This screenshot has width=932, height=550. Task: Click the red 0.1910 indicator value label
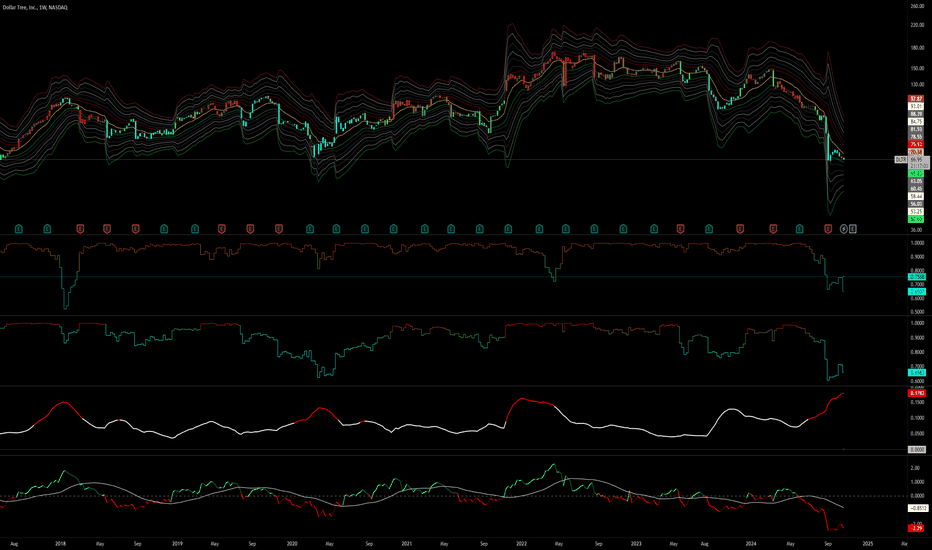917,393
